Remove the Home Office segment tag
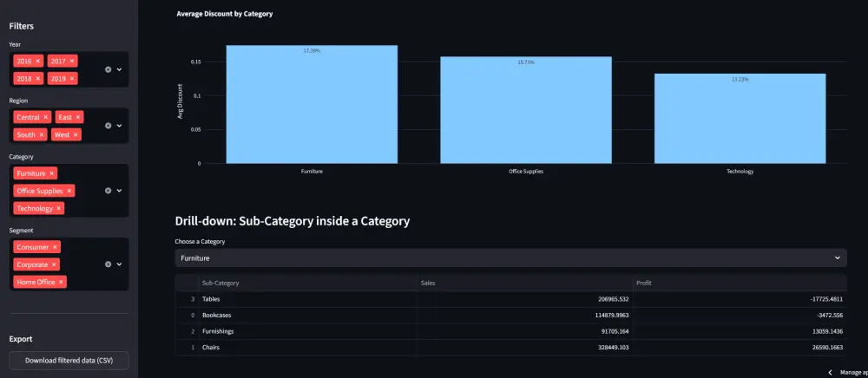Screen dimensions: 868x378 (x=61, y=282)
